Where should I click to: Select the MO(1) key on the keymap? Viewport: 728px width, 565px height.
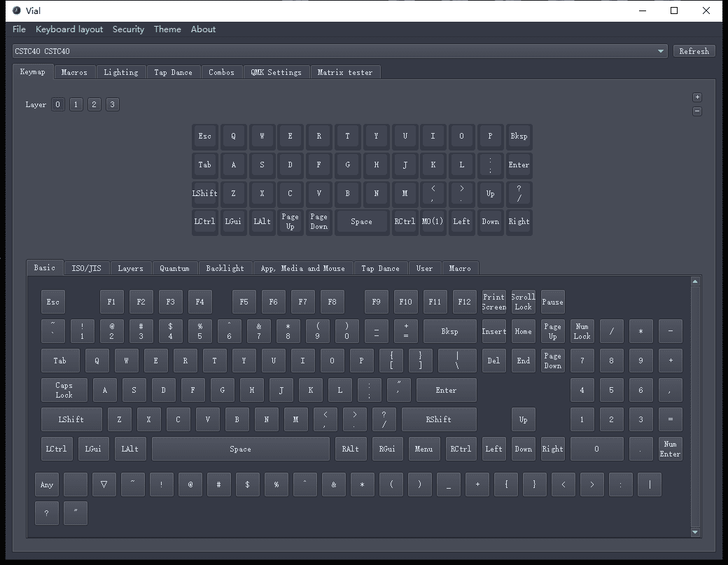(433, 222)
